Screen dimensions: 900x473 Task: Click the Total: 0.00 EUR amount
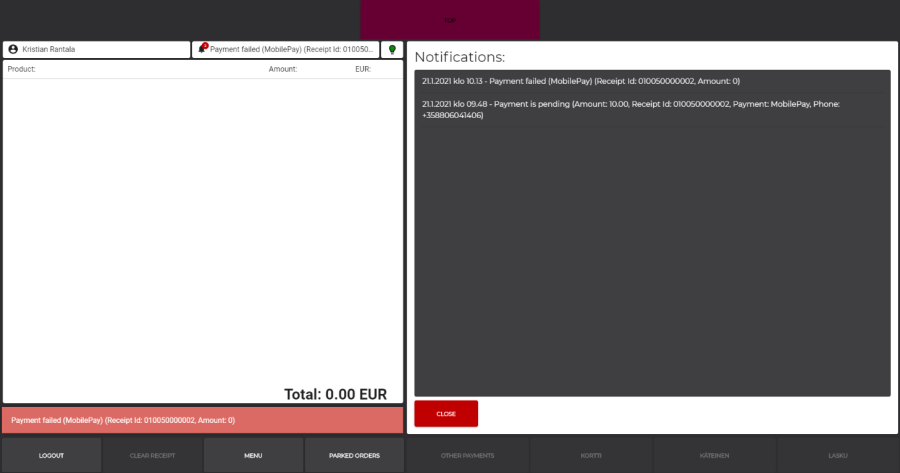335,394
